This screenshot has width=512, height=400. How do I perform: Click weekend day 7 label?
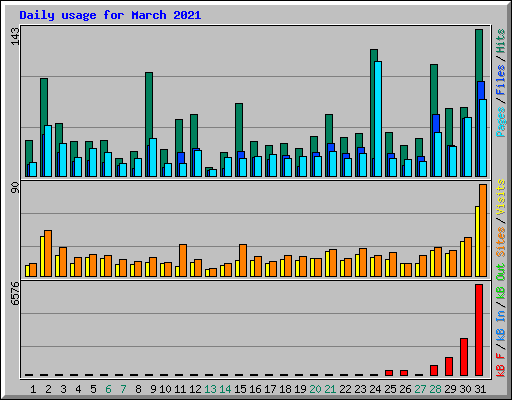click(x=123, y=389)
